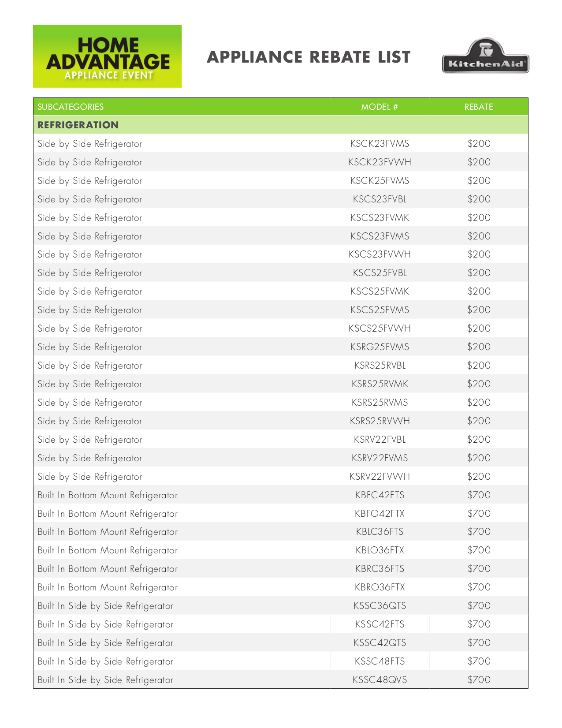Image resolution: width=562 pixels, height=728 pixels.
Task: Click the $700 rebate for KBFO42FTX
Action: (479, 514)
